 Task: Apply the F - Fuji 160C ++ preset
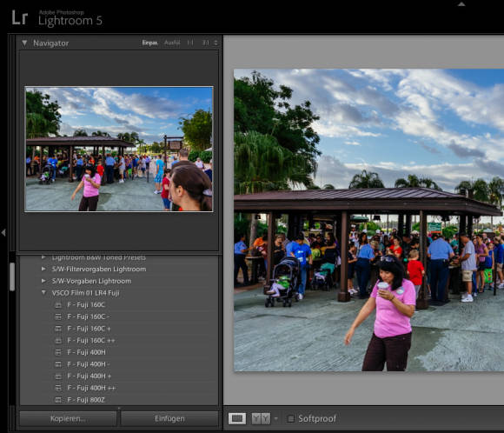click(x=91, y=341)
